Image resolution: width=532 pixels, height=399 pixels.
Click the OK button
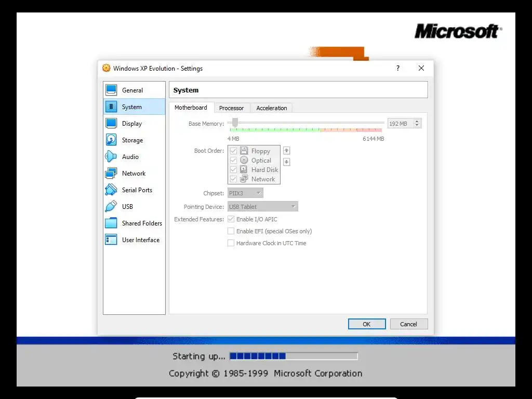(367, 324)
